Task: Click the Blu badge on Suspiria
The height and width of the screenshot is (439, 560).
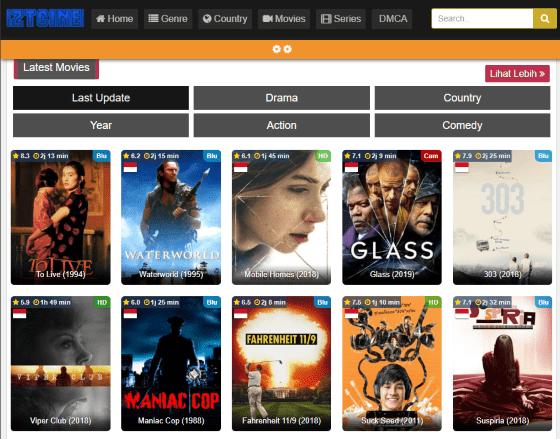Action: (x=544, y=302)
